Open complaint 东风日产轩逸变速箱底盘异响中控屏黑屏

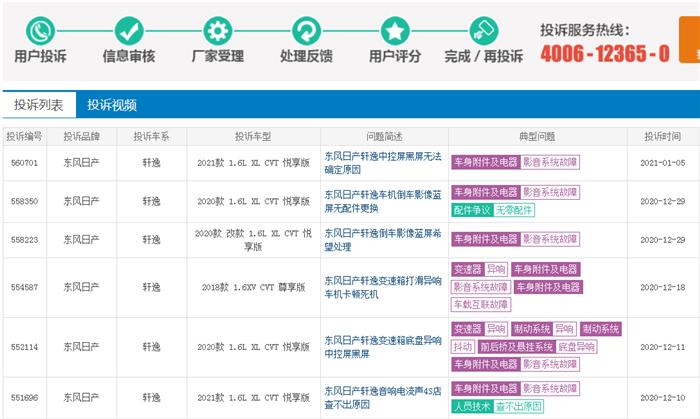[383, 347]
